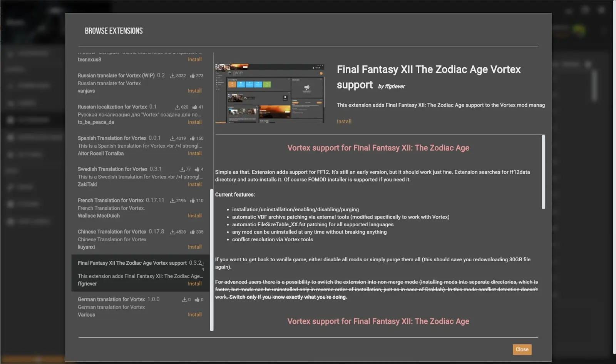Screen dimensions: 616x364
Task: Install French Translation for Vortex
Action: pos(194,215)
